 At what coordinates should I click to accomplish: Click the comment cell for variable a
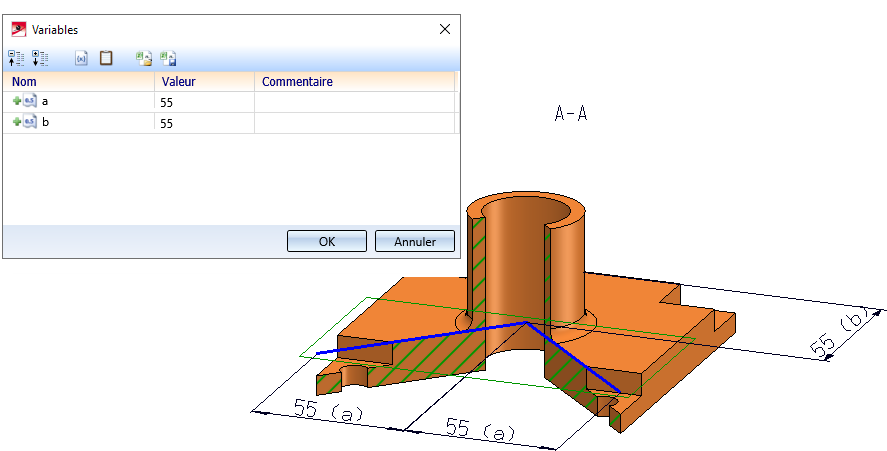click(x=355, y=102)
